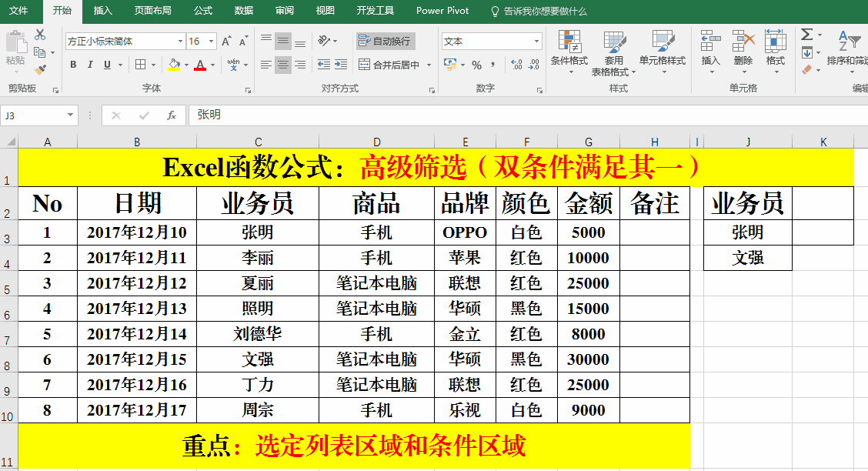Viewport: 868px width, 471px height.
Task: Toggle Italic formatting
Action: coord(90,65)
